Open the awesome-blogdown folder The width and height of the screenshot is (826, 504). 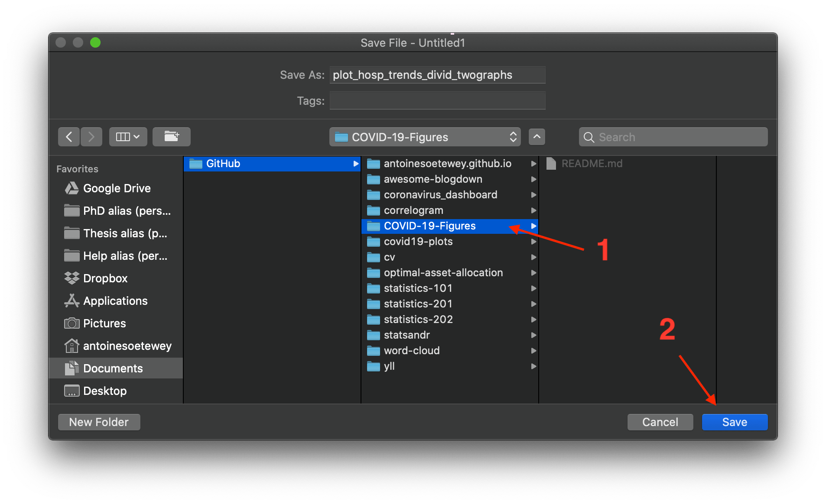tap(450, 179)
